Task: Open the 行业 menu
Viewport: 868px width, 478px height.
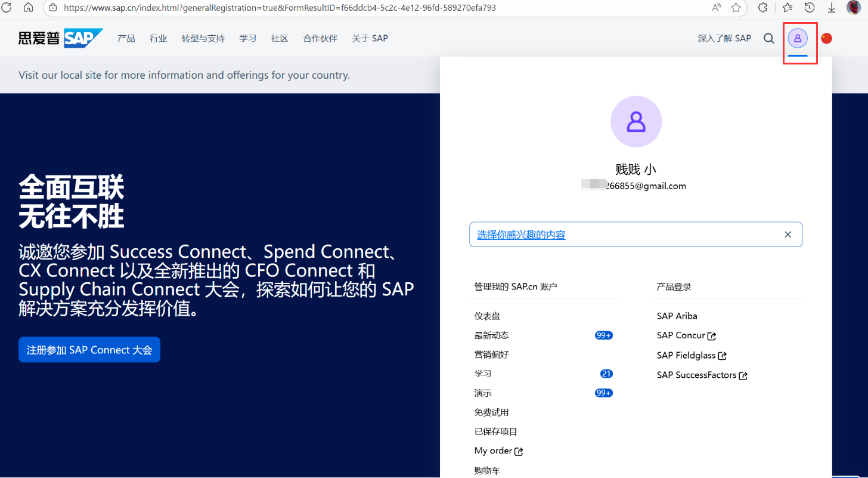Action: (159, 38)
